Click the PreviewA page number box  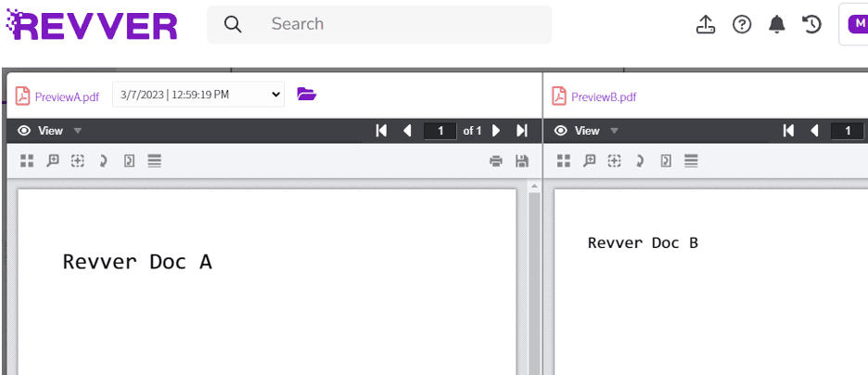coord(440,131)
